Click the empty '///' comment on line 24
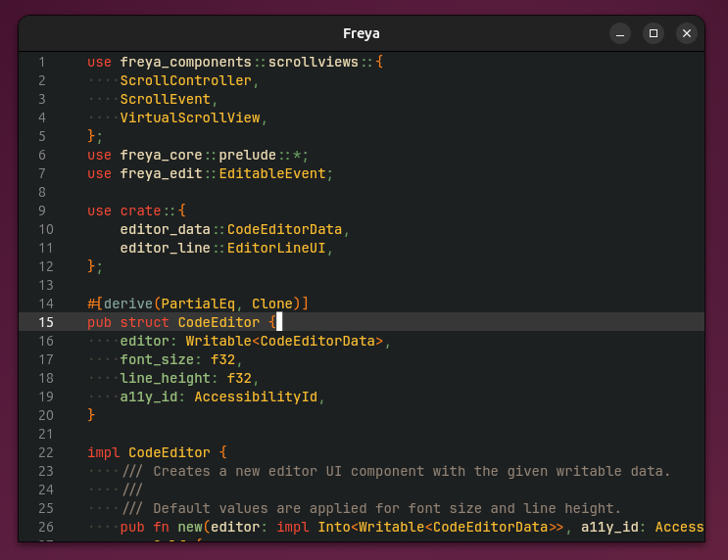This screenshot has height=560, width=728. (x=132, y=490)
